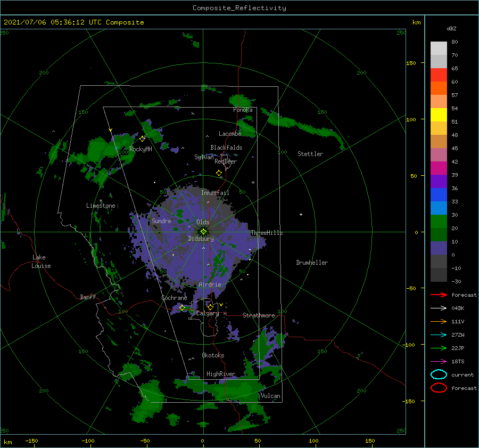Pick the dark orange 60–57 dBZ swatch
The image size is (479, 448).
pos(439,88)
